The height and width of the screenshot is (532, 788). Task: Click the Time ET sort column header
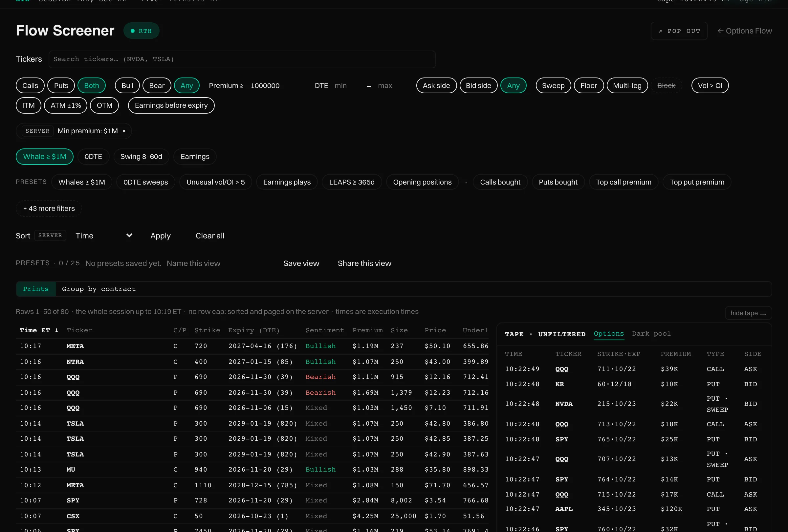[39, 330]
